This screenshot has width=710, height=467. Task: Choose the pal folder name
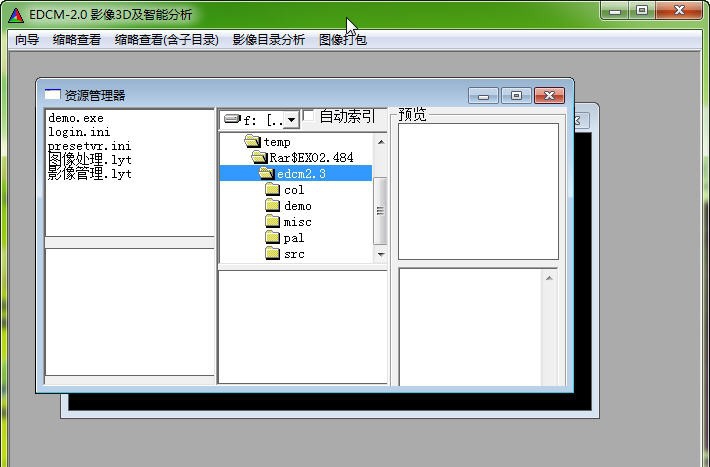[293, 238]
